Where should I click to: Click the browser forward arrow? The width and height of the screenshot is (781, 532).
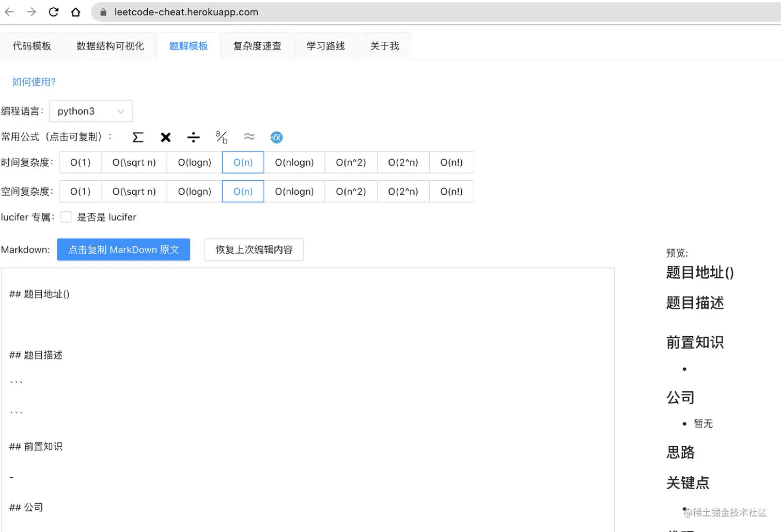click(32, 12)
